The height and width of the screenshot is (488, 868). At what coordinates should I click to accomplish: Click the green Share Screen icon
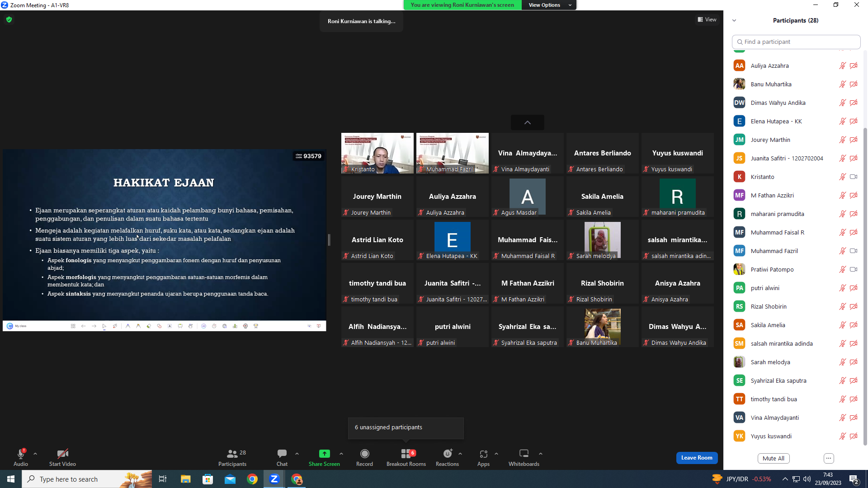coord(324,454)
